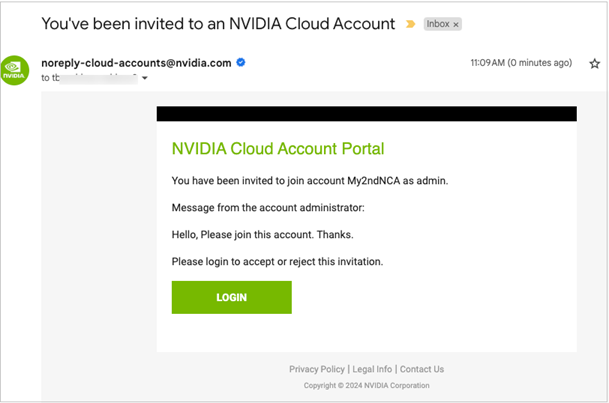Open the Privacy Policy link
Image resolution: width=609 pixels, height=403 pixels.
pyautogui.click(x=317, y=369)
